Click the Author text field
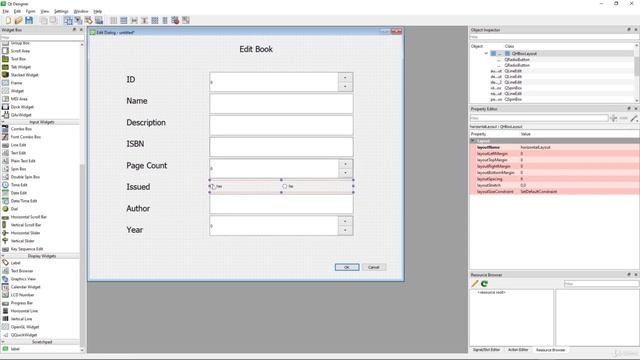This screenshot has width=640, height=360. pos(281,204)
